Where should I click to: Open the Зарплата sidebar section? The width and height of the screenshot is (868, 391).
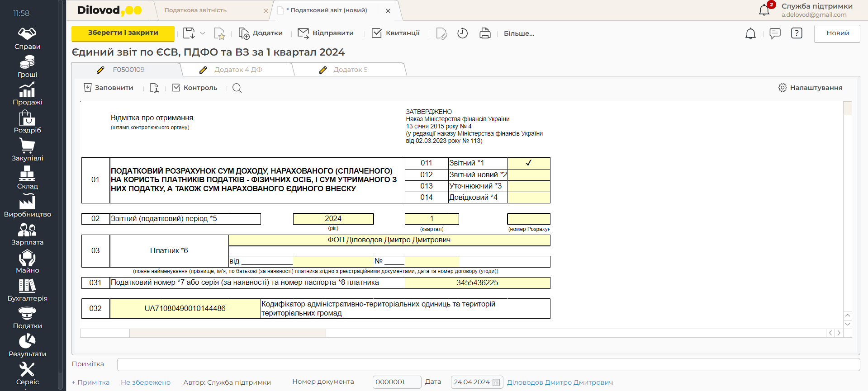click(x=27, y=235)
